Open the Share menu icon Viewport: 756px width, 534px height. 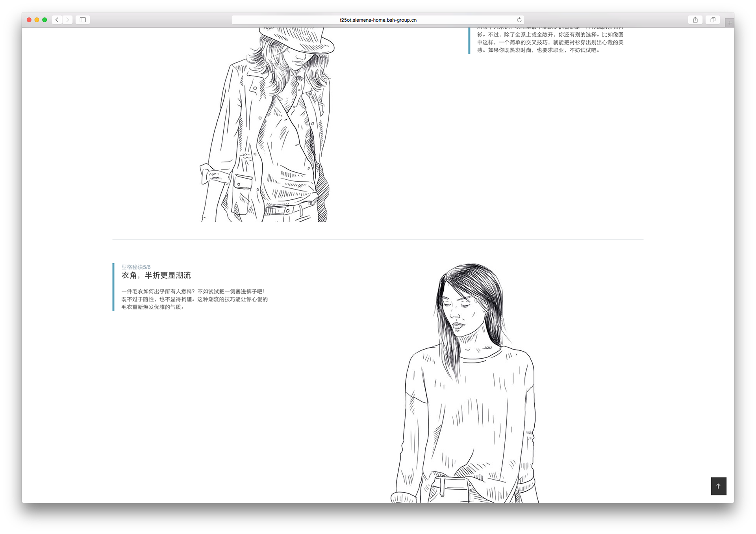point(695,20)
